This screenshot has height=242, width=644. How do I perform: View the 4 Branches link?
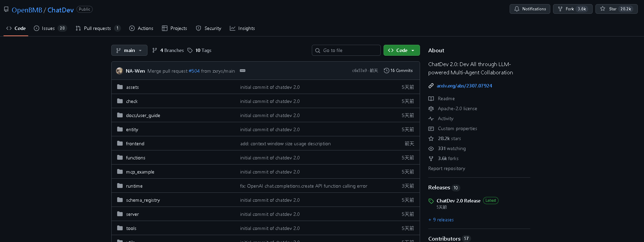coord(168,50)
